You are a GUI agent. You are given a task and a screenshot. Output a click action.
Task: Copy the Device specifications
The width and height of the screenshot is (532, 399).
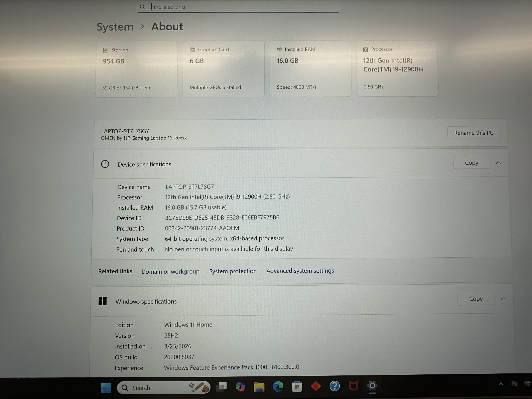(471, 163)
